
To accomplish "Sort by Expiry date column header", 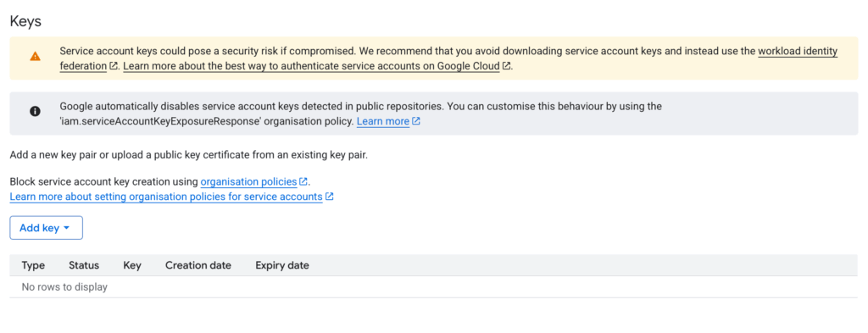I will click(x=282, y=265).
